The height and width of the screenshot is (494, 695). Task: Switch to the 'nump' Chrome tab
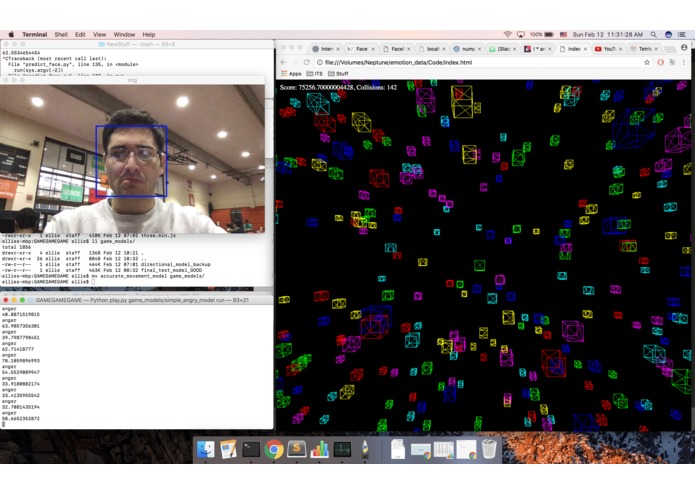pos(468,49)
